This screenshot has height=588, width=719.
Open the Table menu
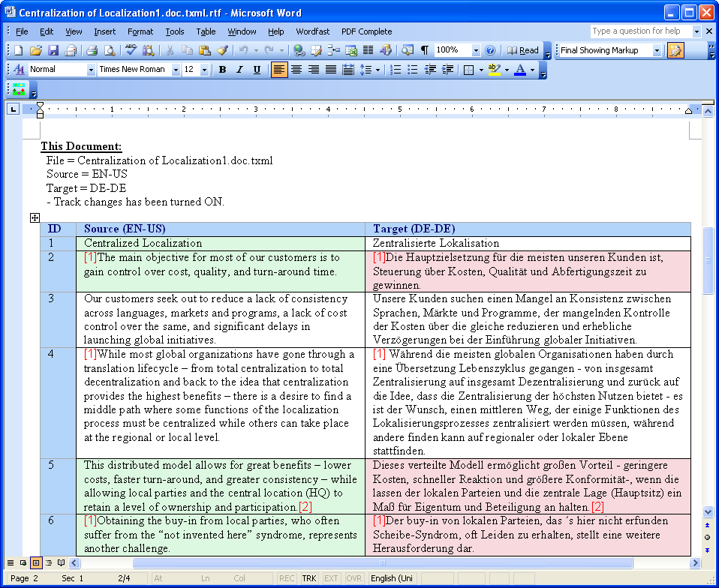206,31
